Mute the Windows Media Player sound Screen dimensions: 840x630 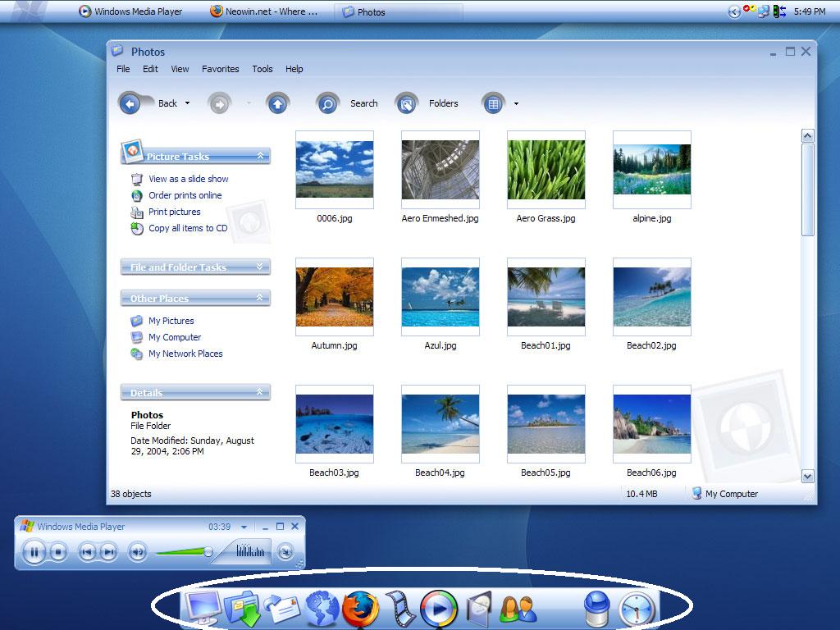click(x=138, y=552)
